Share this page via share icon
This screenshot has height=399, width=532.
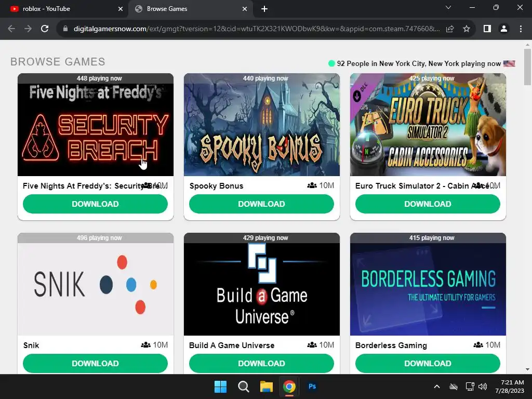click(x=450, y=29)
